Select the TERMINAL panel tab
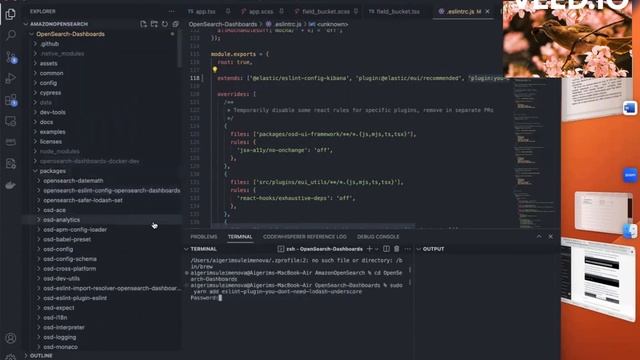The width and height of the screenshot is (640, 360). pyautogui.click(x=240, y=237)
